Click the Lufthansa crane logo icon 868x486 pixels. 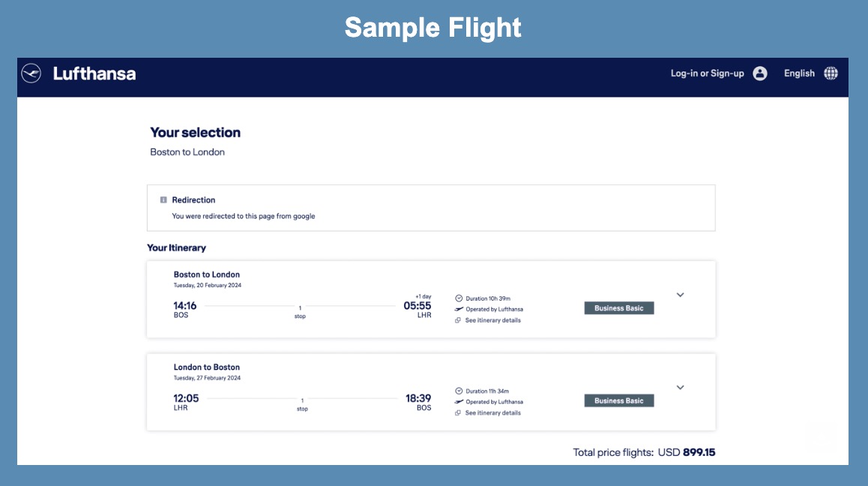pyautogui.click(x=29, y=73)
